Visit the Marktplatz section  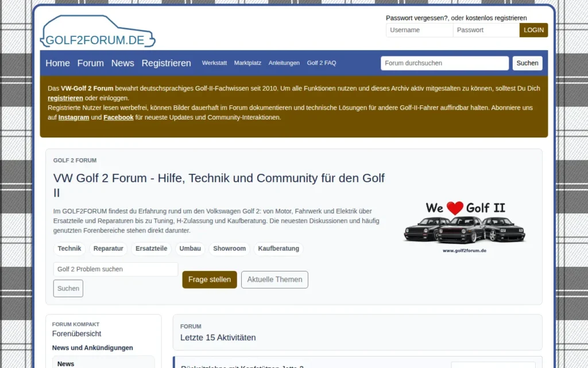[247, 63]
